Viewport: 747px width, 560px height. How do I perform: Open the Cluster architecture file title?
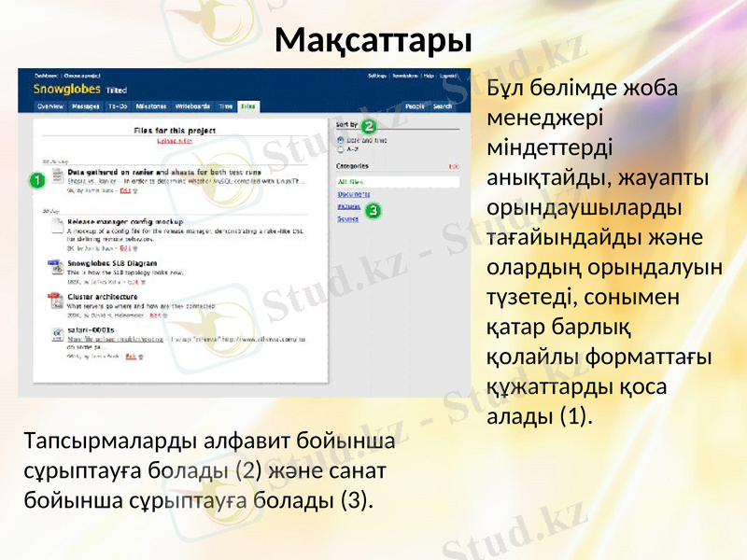[103, 296]
